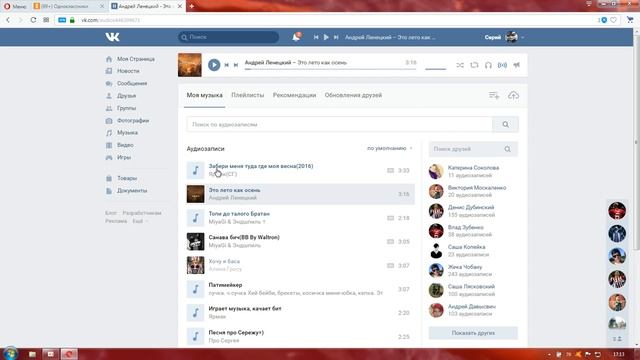Open Windows Start button
The height and width of the screenshot is (360, 640).
(x=10, y=353)
